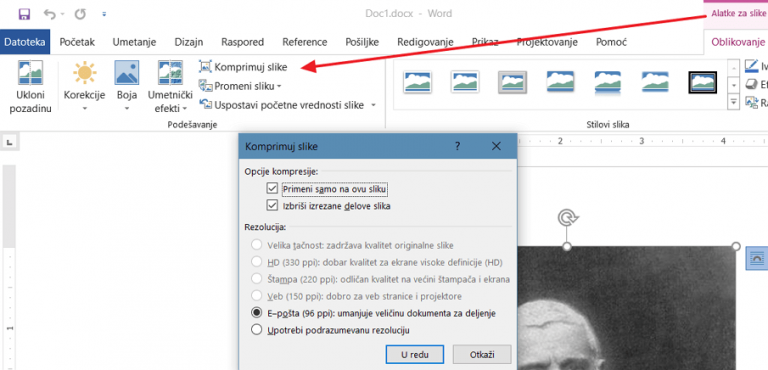
Task: Open the Raspored tab
Action: (x=242, y=42)
